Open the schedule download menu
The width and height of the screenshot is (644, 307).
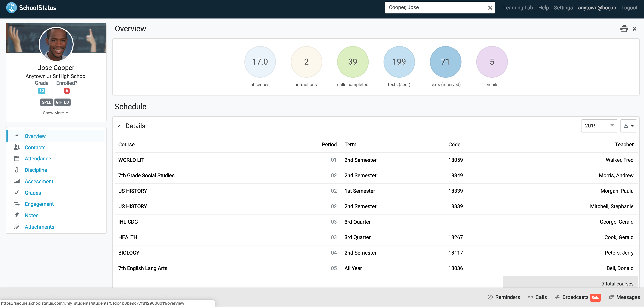pyautogui.click(x=629, y=126)
